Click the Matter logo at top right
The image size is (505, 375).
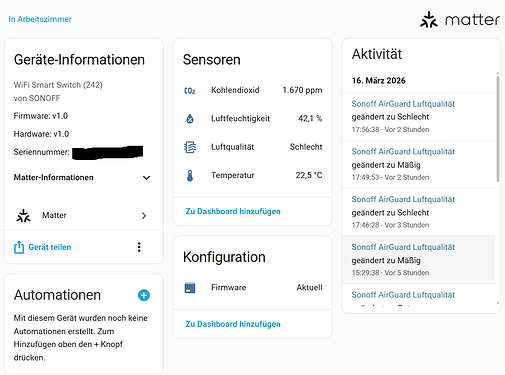pyautogui.click(x=460, y=20)
